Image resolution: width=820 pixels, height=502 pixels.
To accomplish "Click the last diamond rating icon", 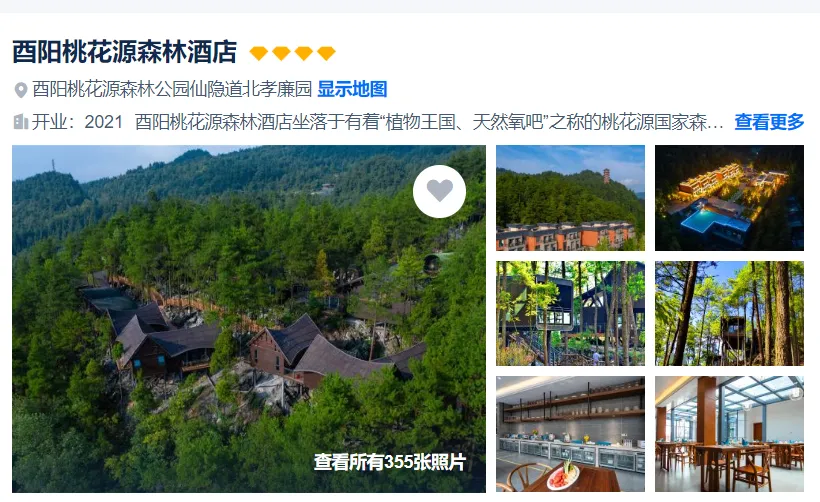I will point(326,53).
